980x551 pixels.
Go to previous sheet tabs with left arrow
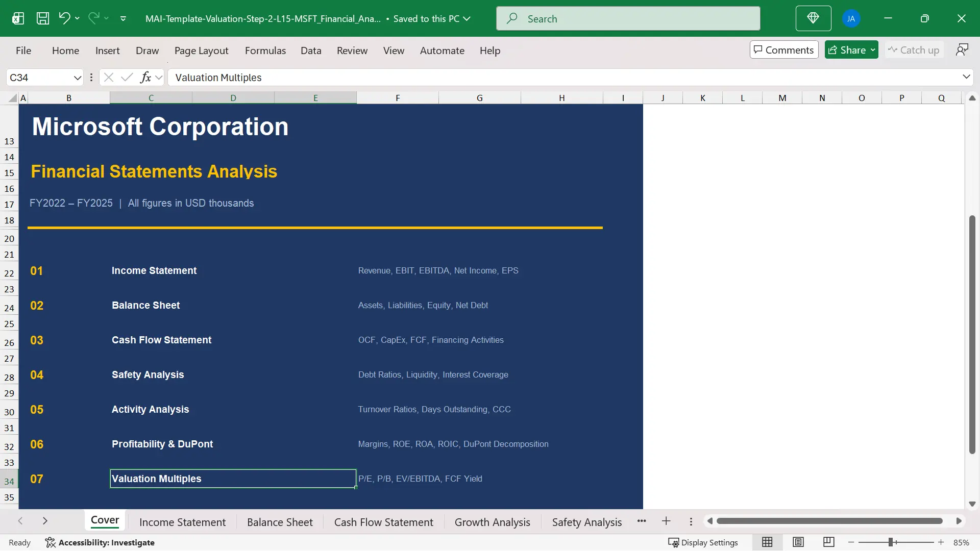pyautogui.click(x=20, y=521)
